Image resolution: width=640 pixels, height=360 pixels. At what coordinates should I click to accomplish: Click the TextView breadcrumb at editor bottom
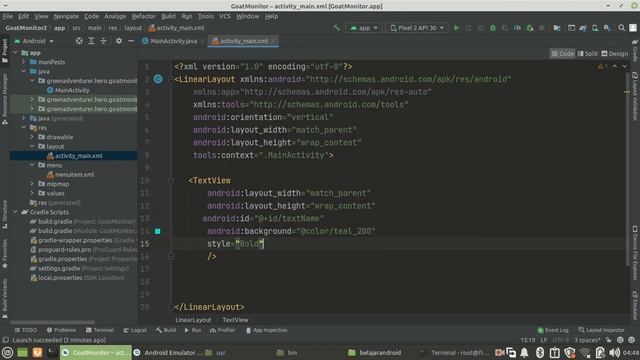coord(235,320)
